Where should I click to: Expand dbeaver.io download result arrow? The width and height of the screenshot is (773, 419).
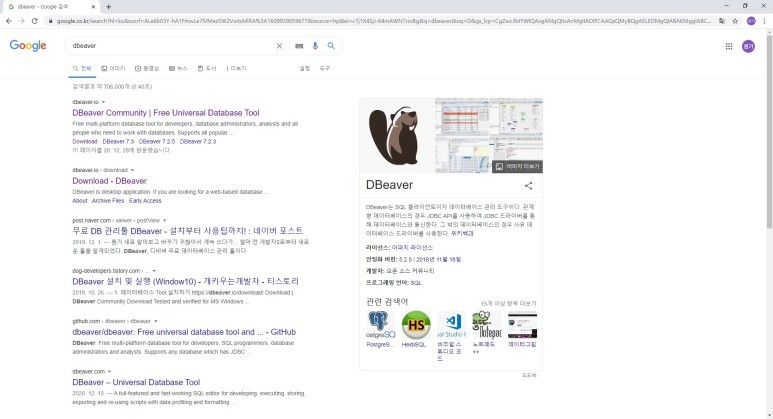click(132, 170)
